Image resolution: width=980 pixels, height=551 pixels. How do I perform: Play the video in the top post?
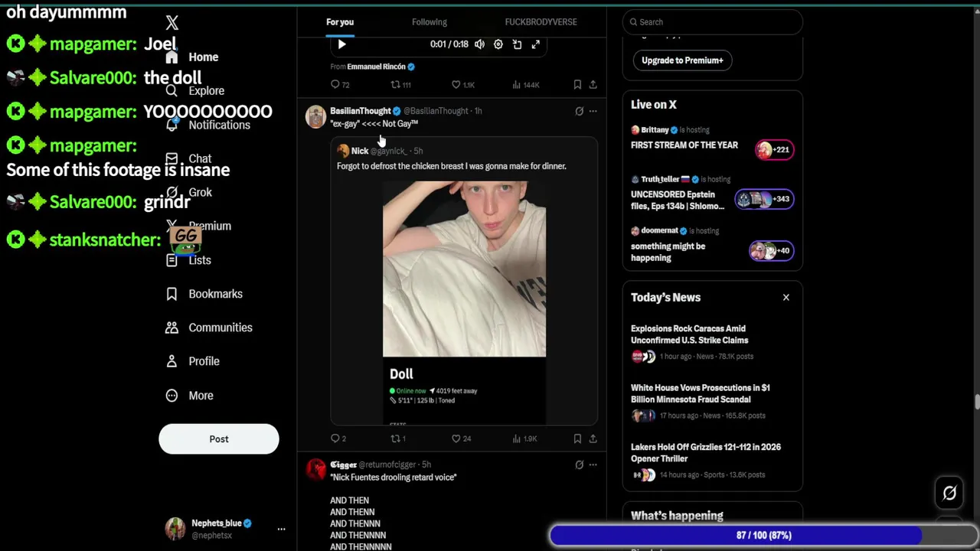[341, 44]
